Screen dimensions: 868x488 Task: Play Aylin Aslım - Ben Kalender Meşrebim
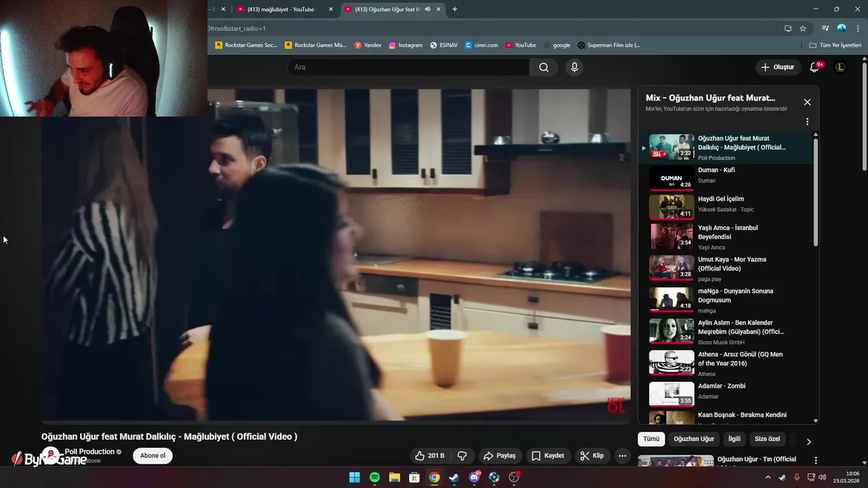(726, 331)
